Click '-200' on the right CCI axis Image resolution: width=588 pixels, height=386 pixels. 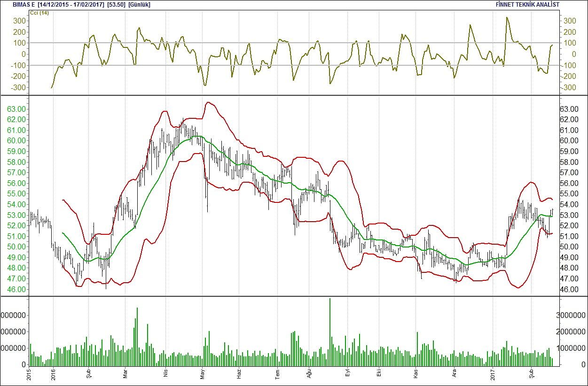[569, 77]
